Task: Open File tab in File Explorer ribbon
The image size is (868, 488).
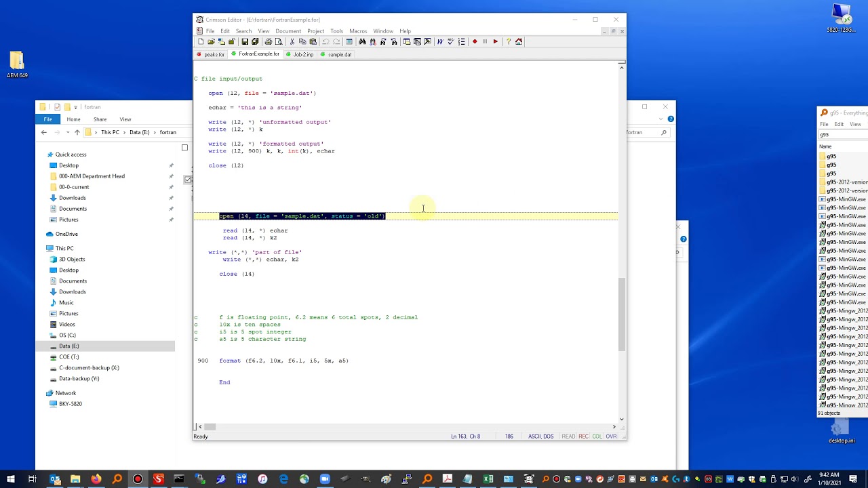Action: tap(47, 119)
